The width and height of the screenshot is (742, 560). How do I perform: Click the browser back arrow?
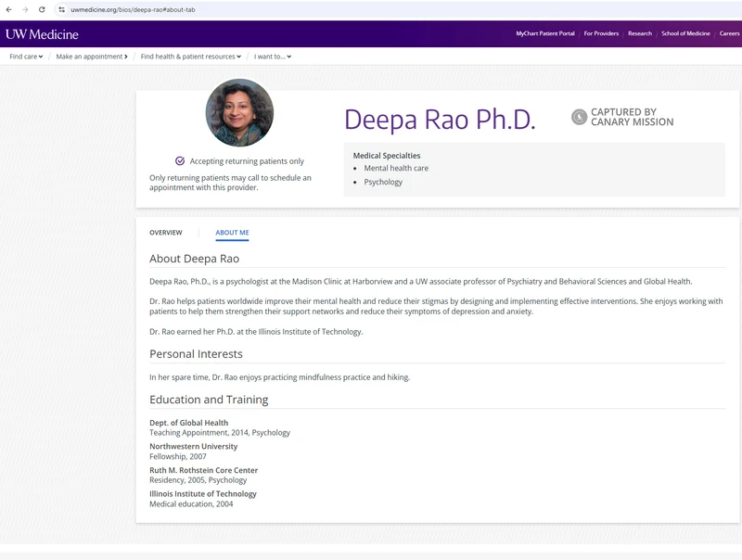[x=8, y=9]
